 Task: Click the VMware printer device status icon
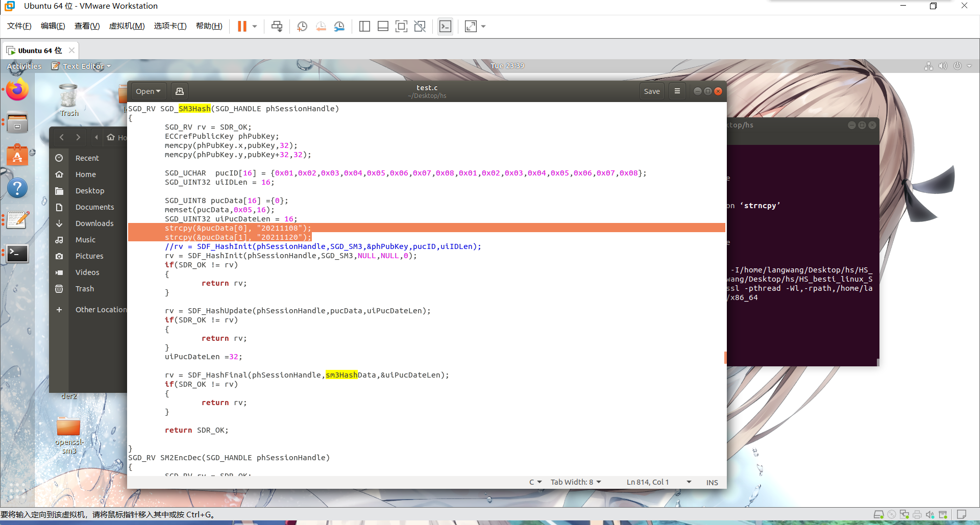(917, 514)
